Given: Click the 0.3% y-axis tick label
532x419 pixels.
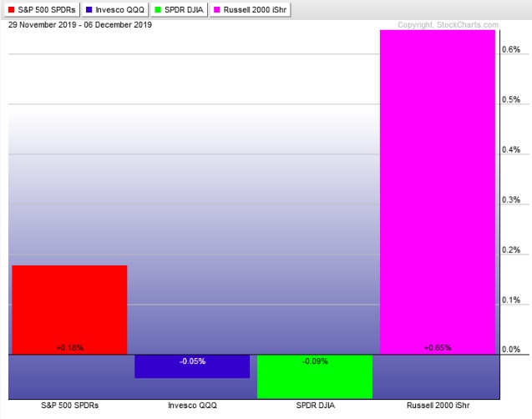Looking at the screenshot, I should pos(511,199).
